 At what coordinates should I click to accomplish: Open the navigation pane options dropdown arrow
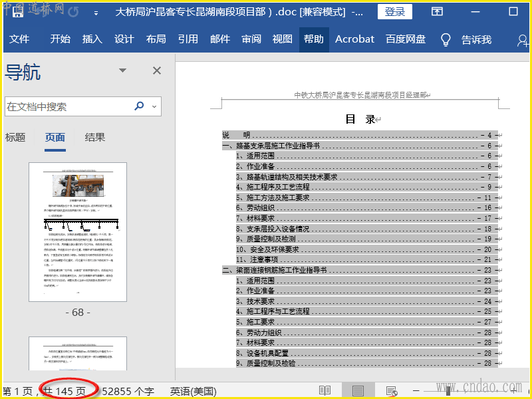(122, 71)
